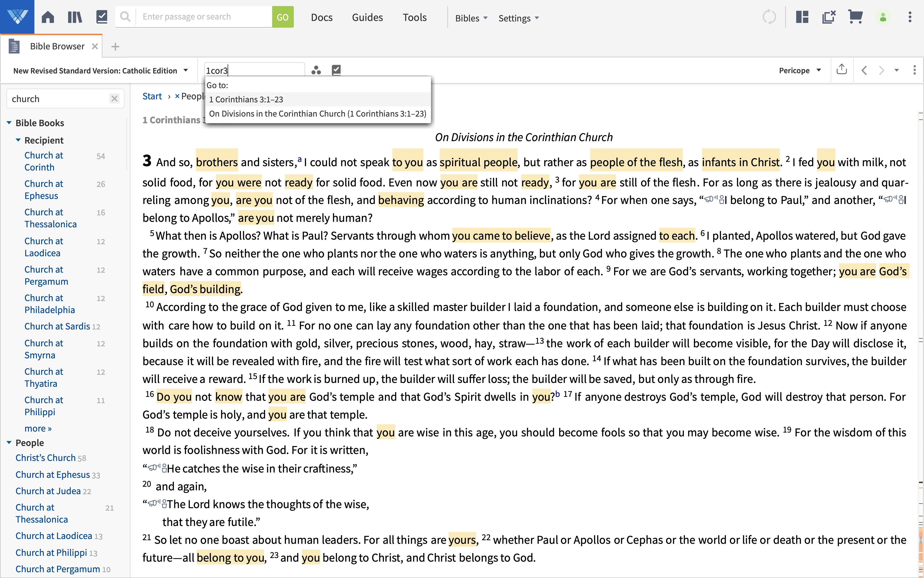
Task: Click the speaker icon before He catches the wise
Action: (157, 468)
